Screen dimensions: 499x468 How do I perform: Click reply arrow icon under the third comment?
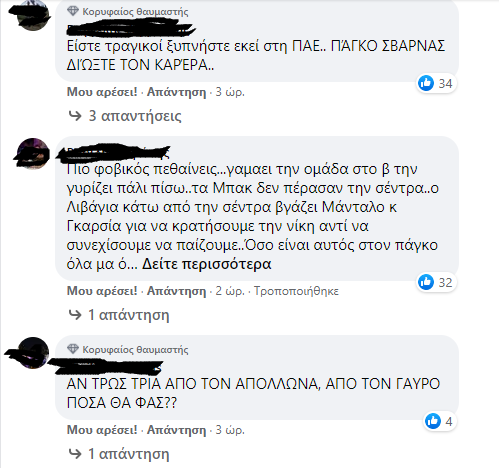(x=75, y=454)
